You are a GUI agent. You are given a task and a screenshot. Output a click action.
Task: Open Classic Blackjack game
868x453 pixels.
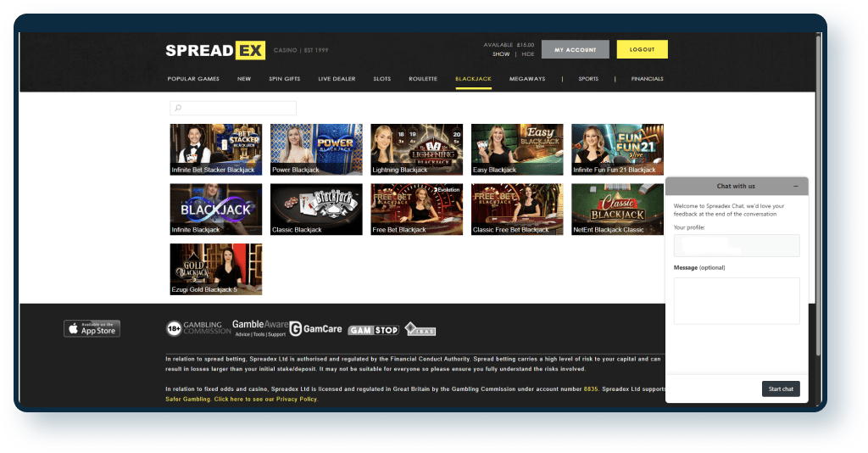pyautogui.click(x=316, y=210)
